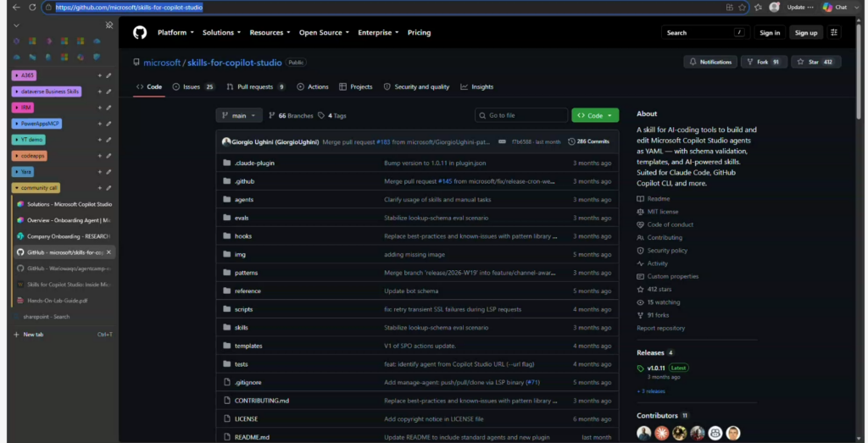The width and height of the screenshot is (868, 443).
Task: Open the CONTRIBUTING.md file
Action: coord(262,401)
